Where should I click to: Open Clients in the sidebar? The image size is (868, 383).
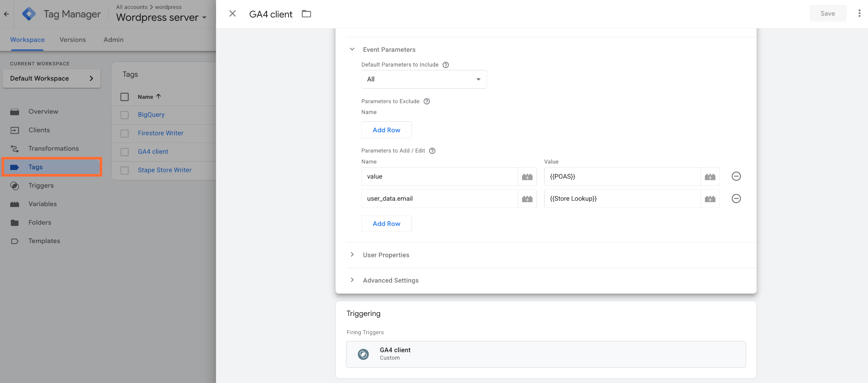[x=39, y=130]
